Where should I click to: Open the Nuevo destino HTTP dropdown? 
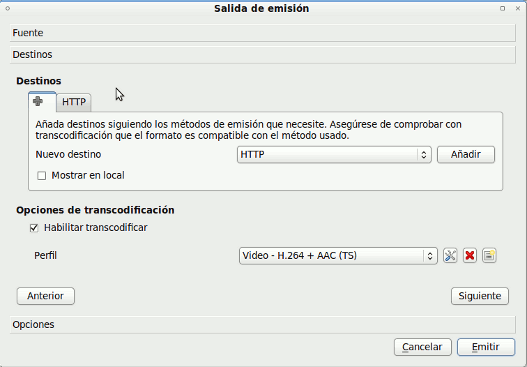pos(334,155)
